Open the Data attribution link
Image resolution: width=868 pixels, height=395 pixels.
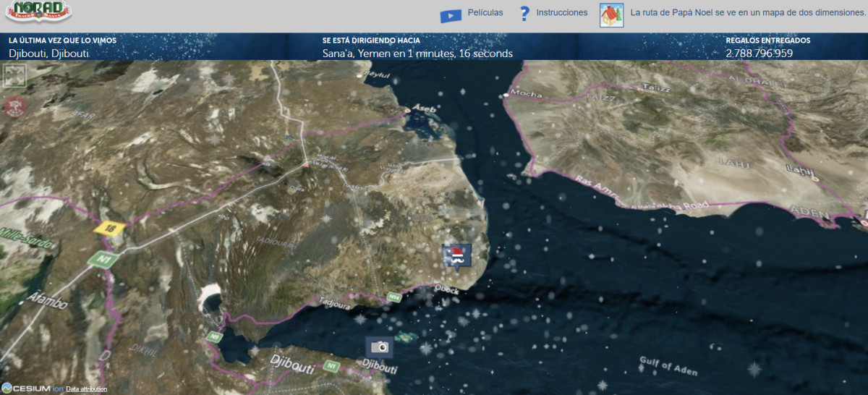pos(86,389)
